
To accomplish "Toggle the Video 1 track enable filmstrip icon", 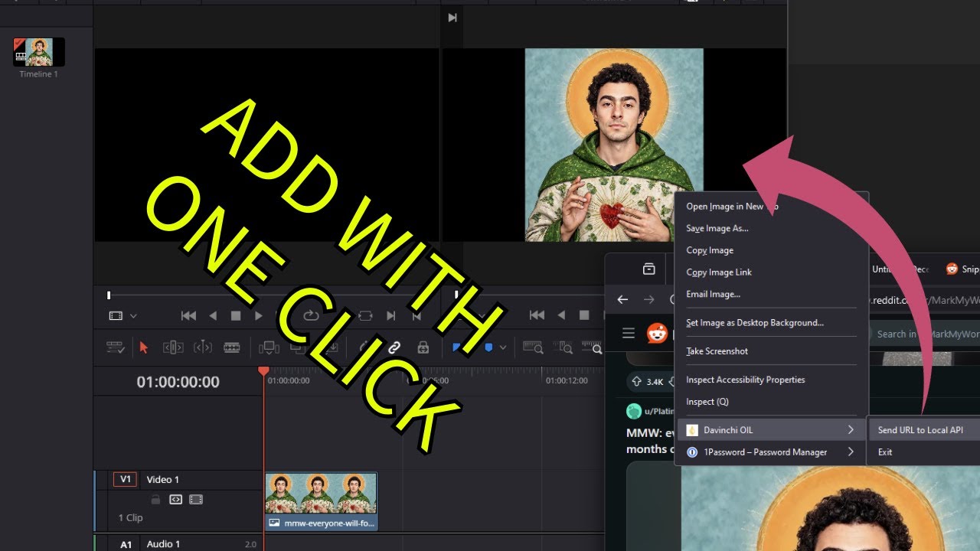I will tap(196, 500).
